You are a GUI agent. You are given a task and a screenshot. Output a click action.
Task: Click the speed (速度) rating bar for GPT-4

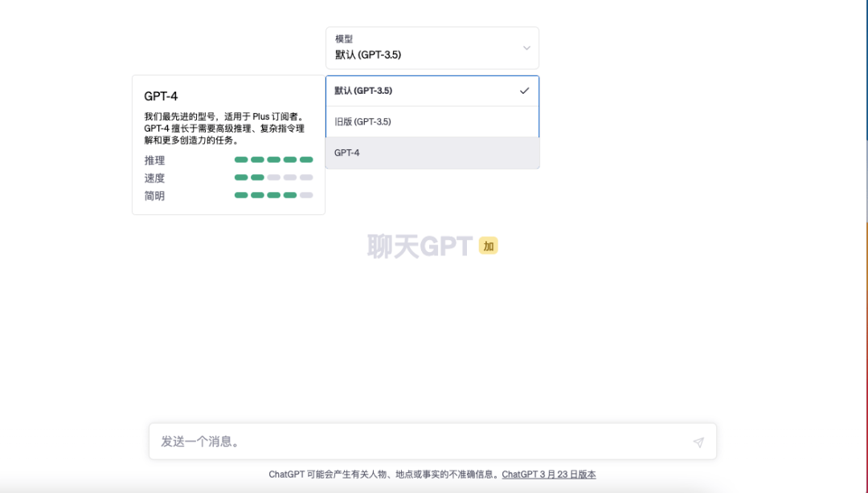coord(272,177)
